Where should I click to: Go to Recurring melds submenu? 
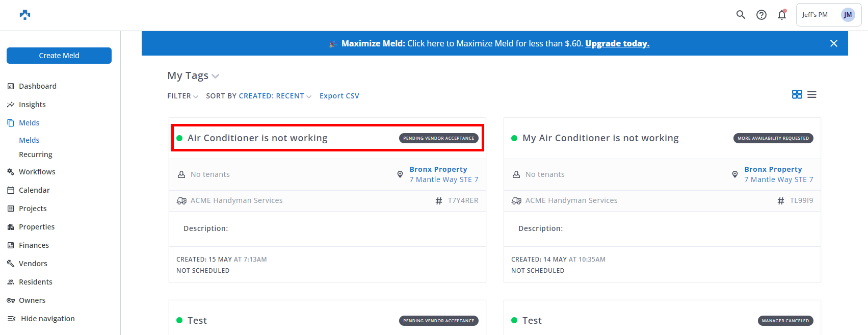(x=35, y=154)
